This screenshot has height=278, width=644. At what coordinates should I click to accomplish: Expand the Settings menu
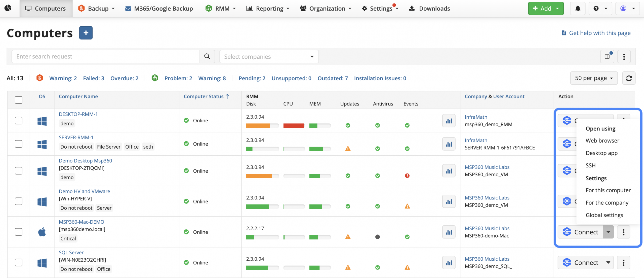coord(380,9)
